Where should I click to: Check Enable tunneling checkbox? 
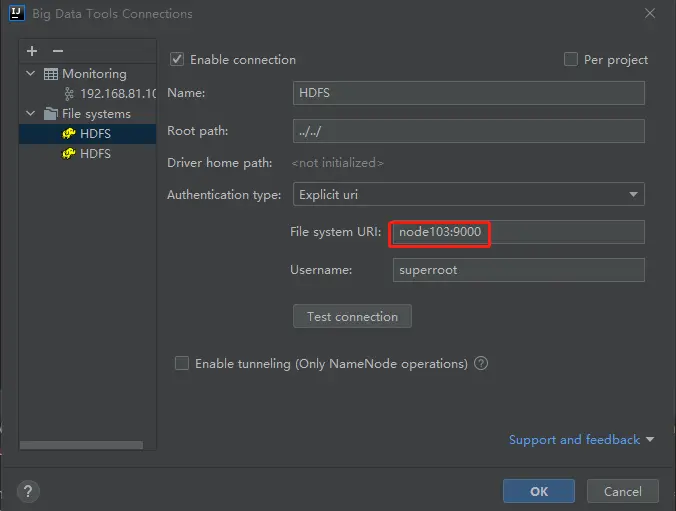(x=182, y=364)
